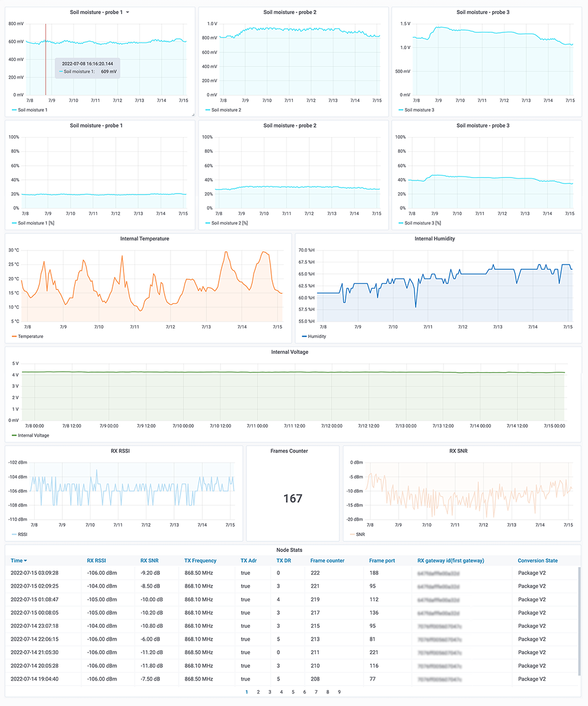Sort table by TX Adr column header
The image size is (588, 706).
pyautogui.click(x=248, y=561)
